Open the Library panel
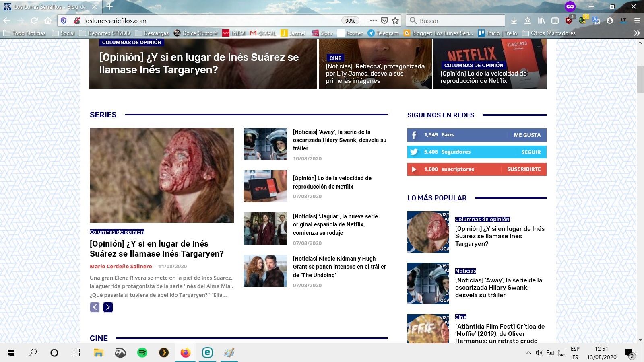The width and height of the screenshot is (644, 362). point(541,21)
